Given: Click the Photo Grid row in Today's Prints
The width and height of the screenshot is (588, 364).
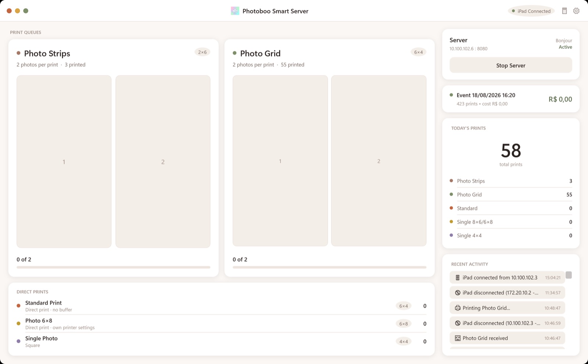Looking at the screenshot, I should click(x=510, y=195).
